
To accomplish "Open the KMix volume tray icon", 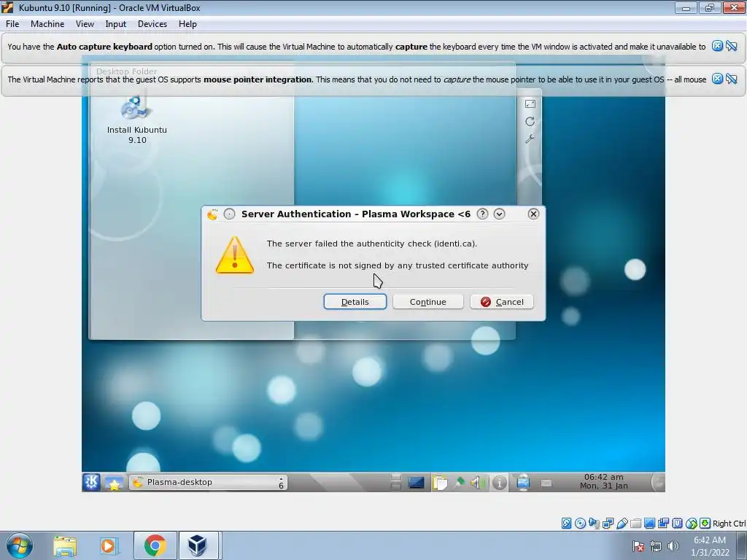I will pyautogui.click(x=478, y=483).
